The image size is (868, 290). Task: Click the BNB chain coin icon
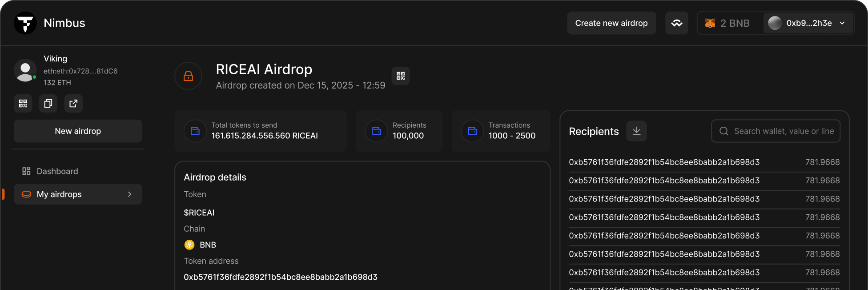(x=189, y=245)
